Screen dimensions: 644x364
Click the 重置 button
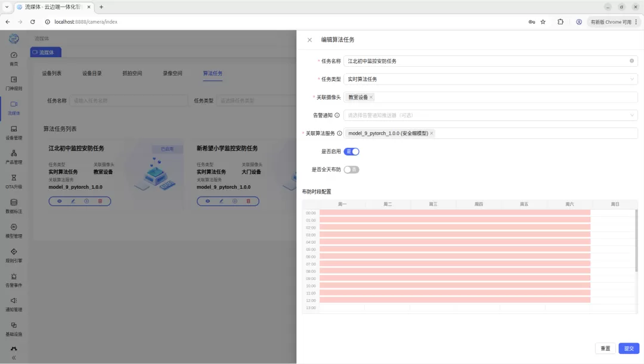(x=605, y=348)
